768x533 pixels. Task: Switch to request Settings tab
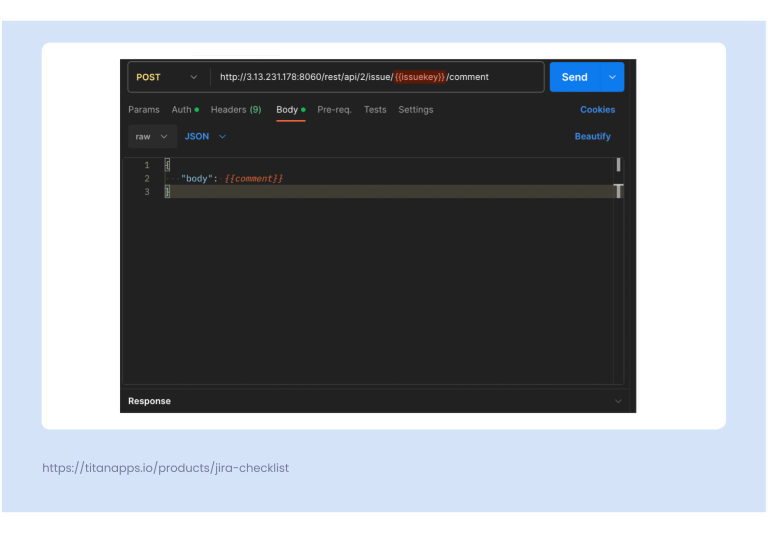(x=416, y=110)
